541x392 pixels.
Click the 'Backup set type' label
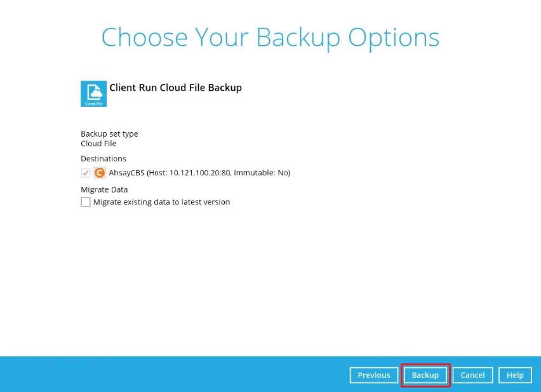pos(109,133)
